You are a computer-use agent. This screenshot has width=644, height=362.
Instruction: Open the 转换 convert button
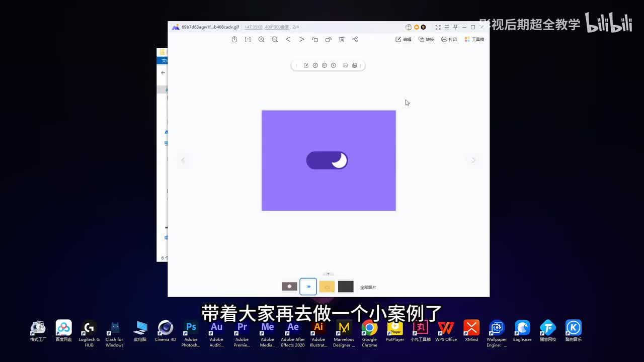(x=426, y=39)
